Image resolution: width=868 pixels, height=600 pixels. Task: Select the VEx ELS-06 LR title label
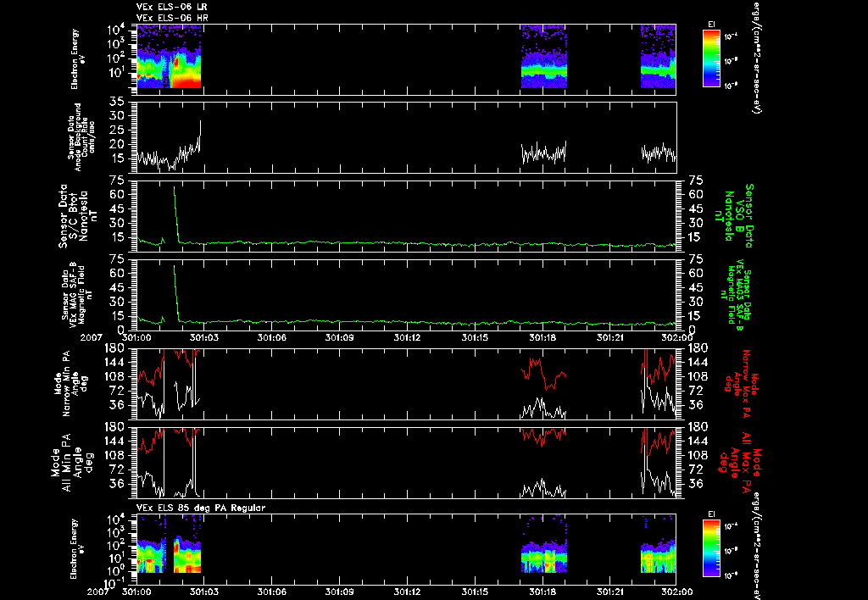tap(172, 7)
